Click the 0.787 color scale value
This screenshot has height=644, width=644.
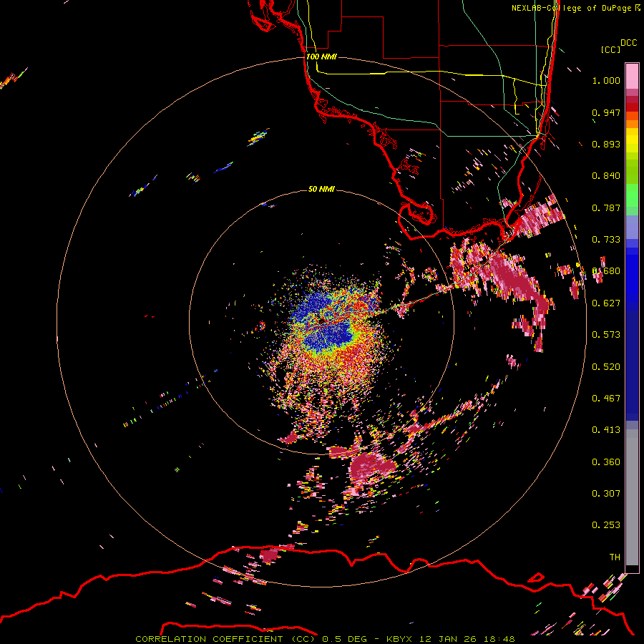(x=606, y=208)
